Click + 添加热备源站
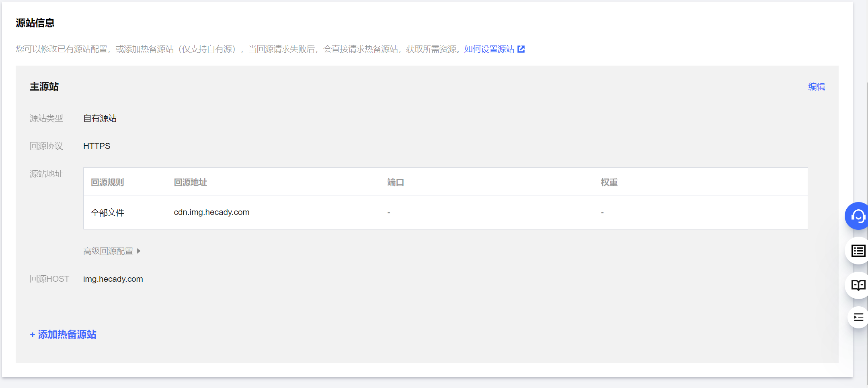This screenshot has height=388, width=868. (63, 334)
